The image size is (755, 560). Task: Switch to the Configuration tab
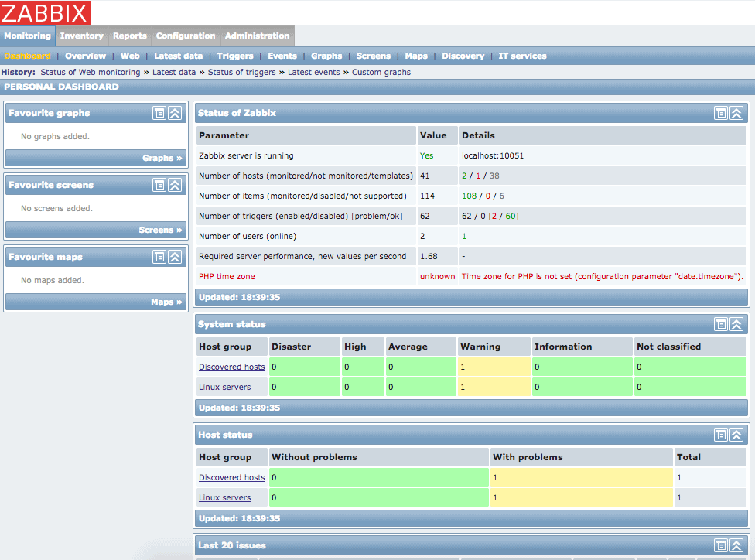pos(186,36)
